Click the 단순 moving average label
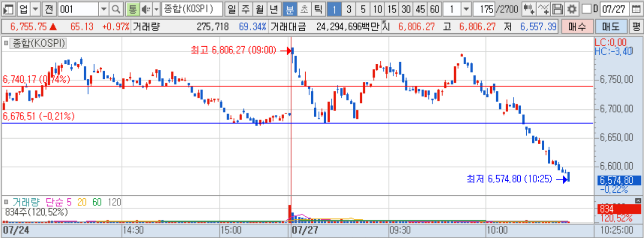 tap(55, 202)
